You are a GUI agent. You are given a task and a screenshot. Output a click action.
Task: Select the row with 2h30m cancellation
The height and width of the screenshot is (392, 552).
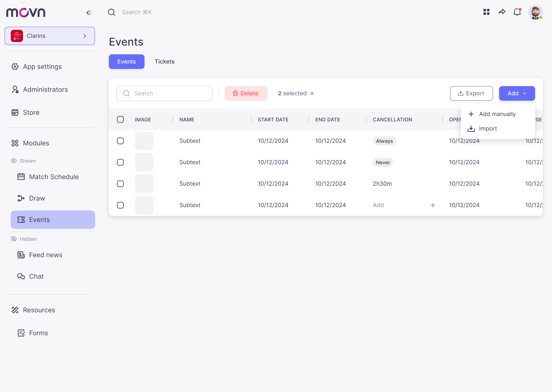[x=120, y=184]
